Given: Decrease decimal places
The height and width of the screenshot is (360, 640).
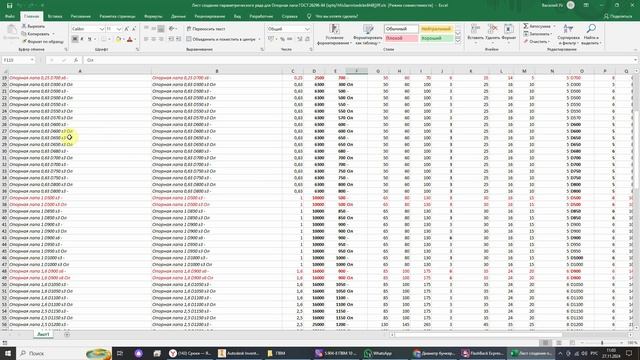Looking at the screenshot, I should [307, 39].
